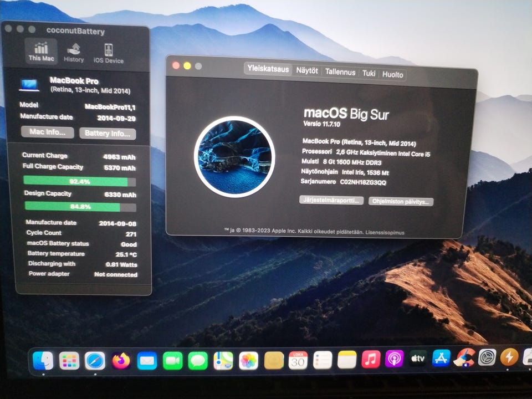Click the Intel Iris, 1536 Mt text
Viewport: 532px width, 399px height.
pyautogui.click(x=365, y=172)
